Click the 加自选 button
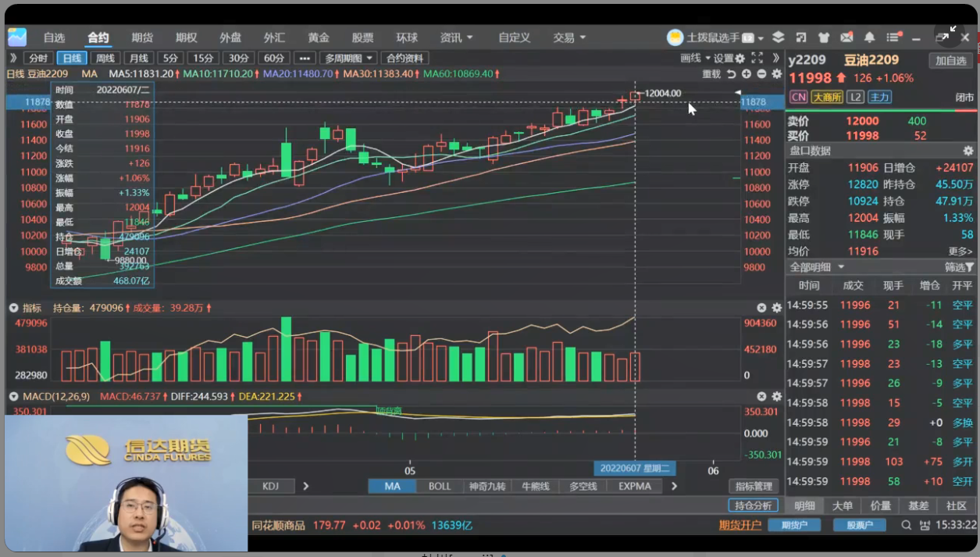Image resolution: width=980 pixels, height=557 pixels. (x=950, y=61)
